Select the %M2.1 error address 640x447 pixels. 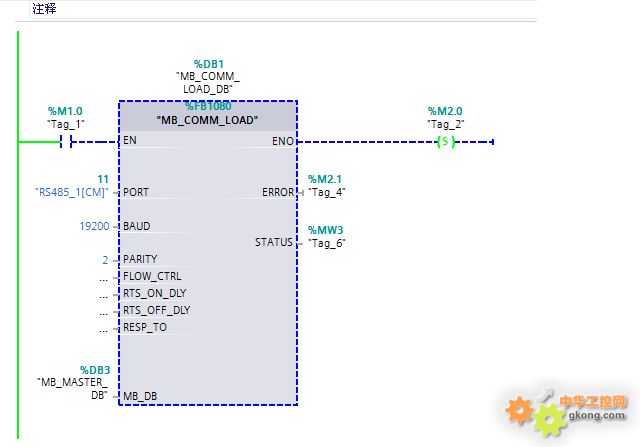[324, 179]
